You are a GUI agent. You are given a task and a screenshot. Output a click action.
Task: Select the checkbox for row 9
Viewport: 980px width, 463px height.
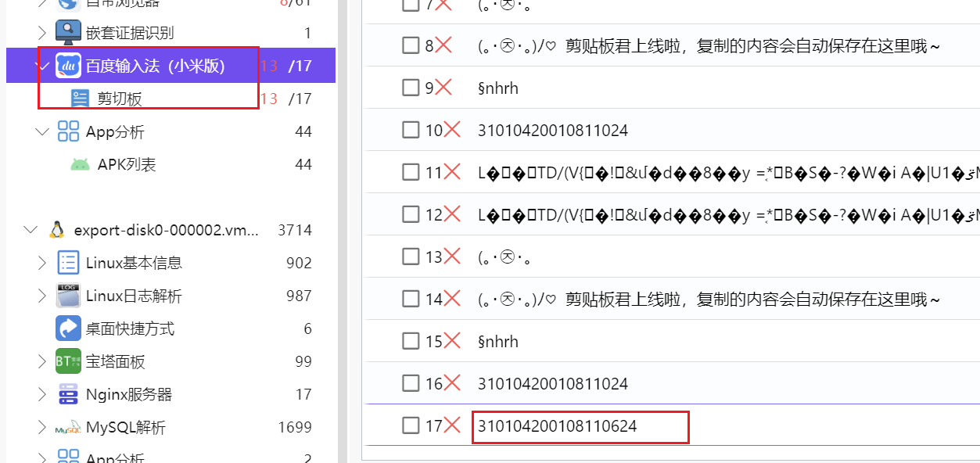tap(411, 88)
